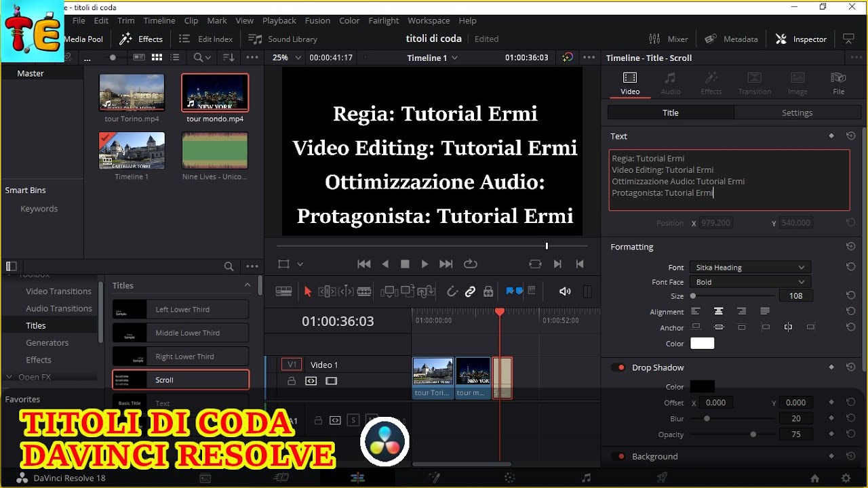The image size is (868, 488).
Task: Open viewer transform overlay dropdown arrow
Action: (300, 264)
